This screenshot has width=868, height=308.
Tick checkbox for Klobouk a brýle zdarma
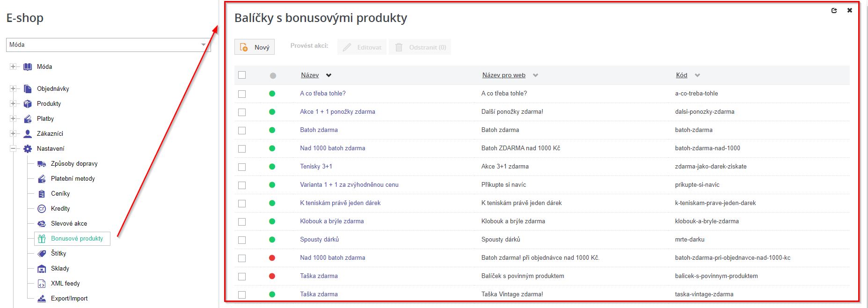point(242,221)
